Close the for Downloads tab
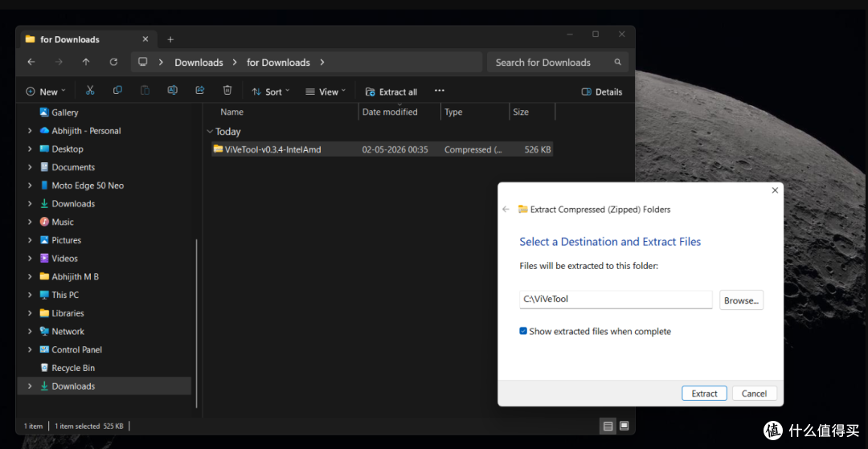 [145, 39]
